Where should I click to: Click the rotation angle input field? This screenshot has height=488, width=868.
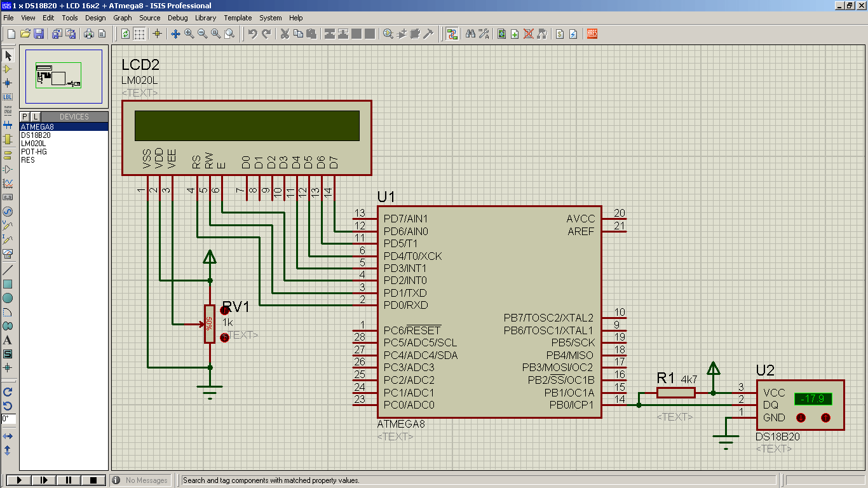pos(8,419)
